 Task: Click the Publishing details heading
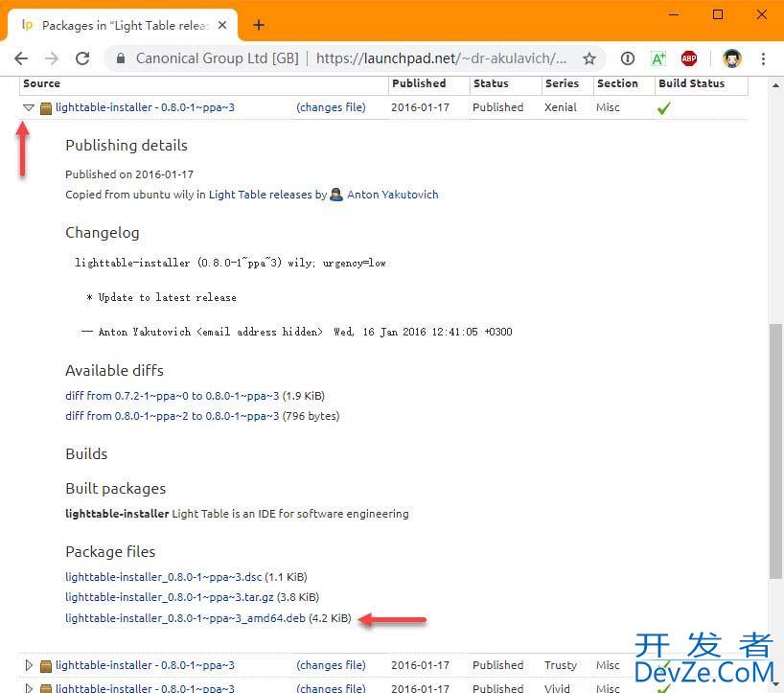(x=127, y=146)
